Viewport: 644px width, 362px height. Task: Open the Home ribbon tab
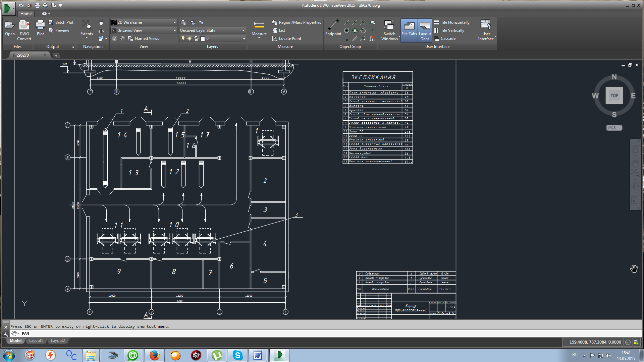point(26,14)
